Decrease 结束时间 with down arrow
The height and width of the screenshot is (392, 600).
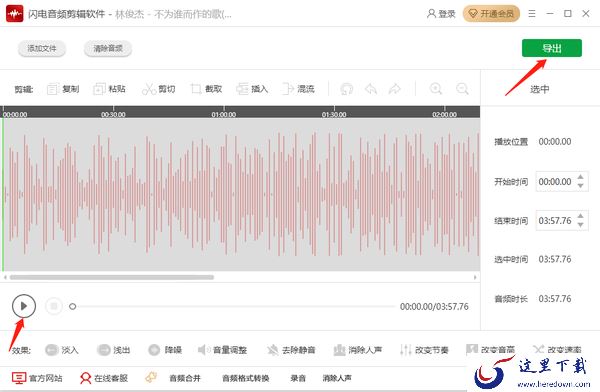[580, 225]
